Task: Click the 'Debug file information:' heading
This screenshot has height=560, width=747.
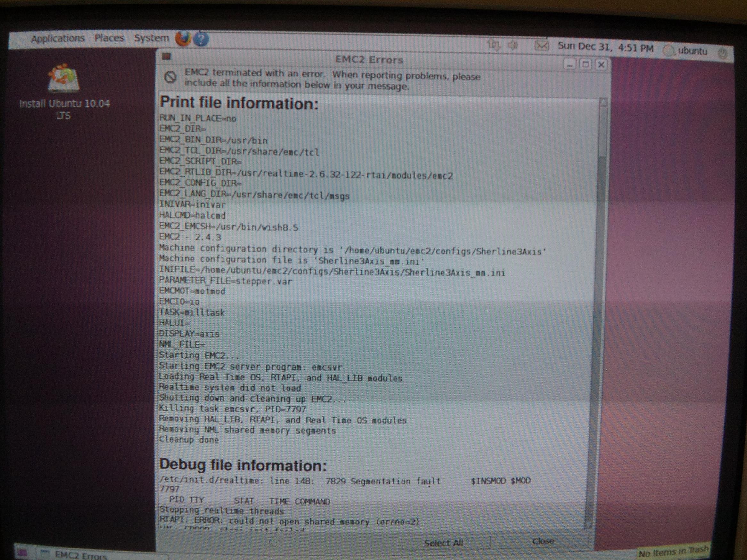Action: coord(243,465)
